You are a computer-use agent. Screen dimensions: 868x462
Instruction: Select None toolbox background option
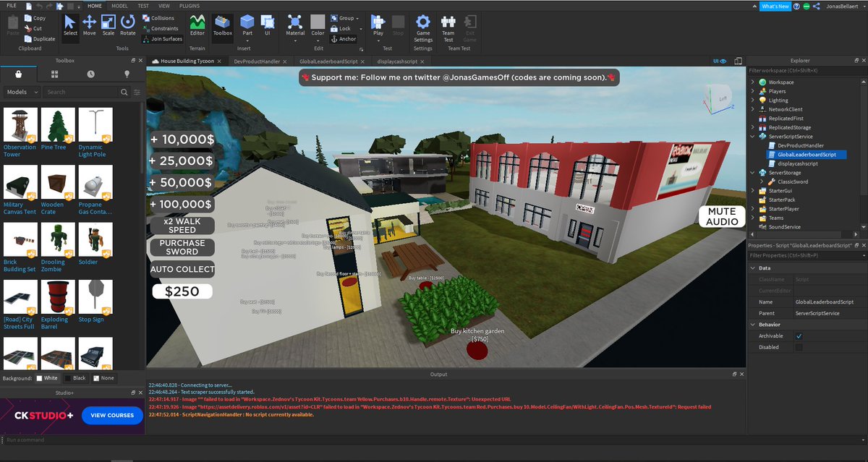103,378
